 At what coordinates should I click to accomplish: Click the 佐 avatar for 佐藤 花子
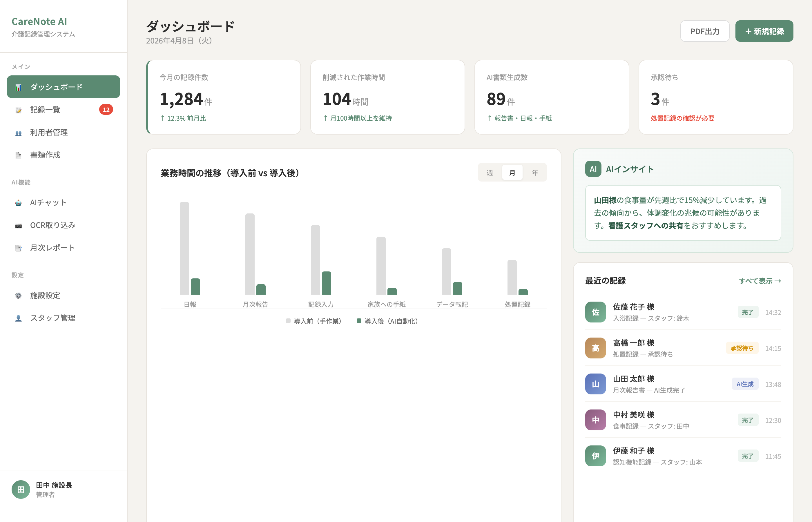coord(595,312)
